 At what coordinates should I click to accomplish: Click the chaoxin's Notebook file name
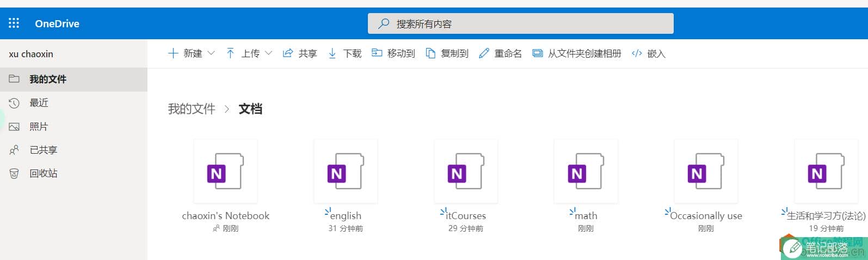[x=225, y=216]
